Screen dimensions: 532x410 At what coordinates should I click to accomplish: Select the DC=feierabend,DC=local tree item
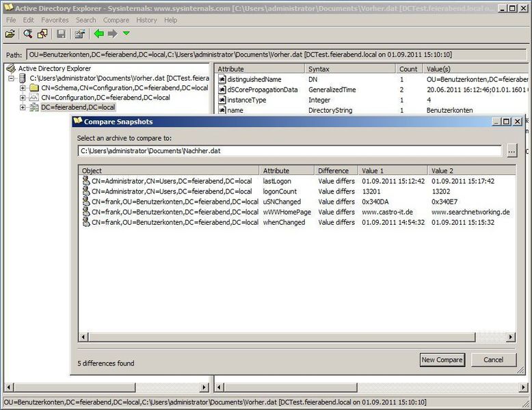pos(79,107)
